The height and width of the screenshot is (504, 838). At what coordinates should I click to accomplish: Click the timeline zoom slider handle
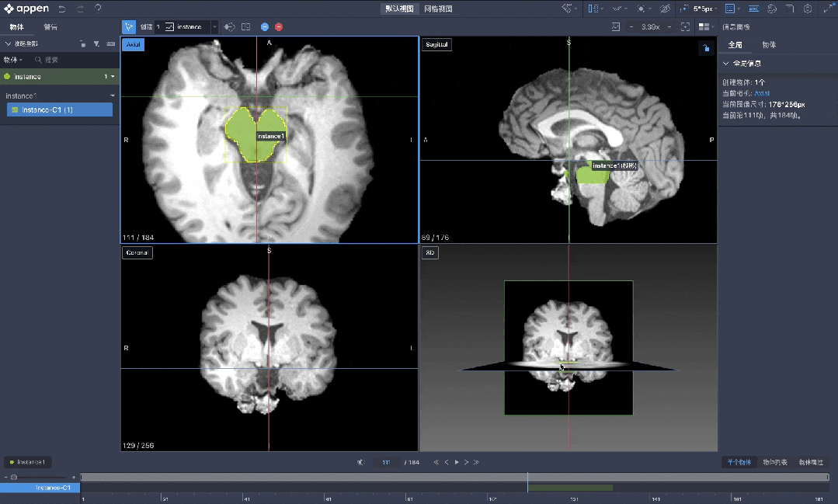coord(14,477)
